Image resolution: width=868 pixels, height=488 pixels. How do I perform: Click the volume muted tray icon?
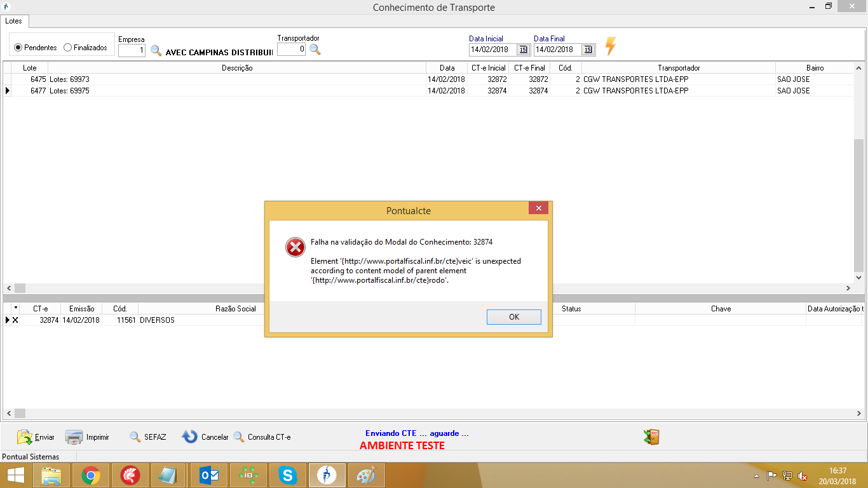pos(803,476)
